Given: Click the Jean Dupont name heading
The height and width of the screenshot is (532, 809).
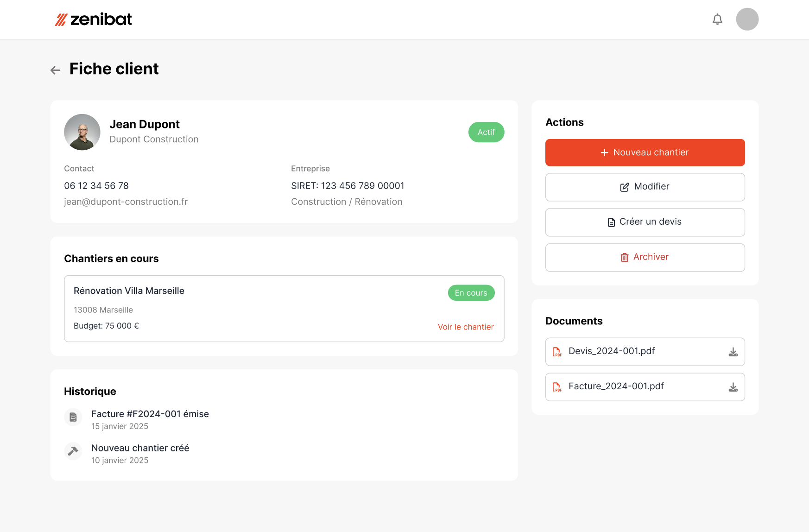Looking at the screenshot, I should tap(145, 124).
